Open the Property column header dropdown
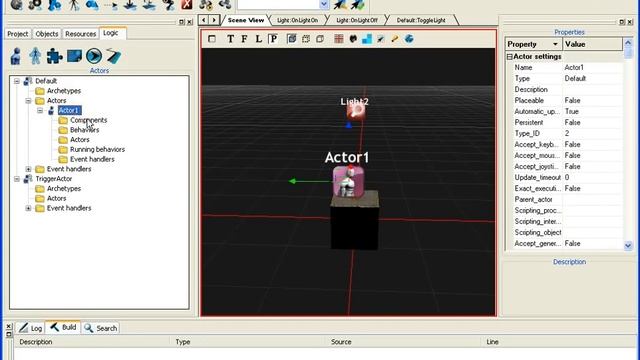The image size is (640, 360). pos(555,44)
